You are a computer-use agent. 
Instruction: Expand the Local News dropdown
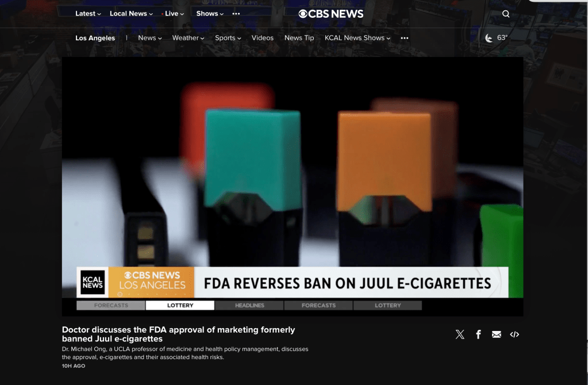(131, 14)
